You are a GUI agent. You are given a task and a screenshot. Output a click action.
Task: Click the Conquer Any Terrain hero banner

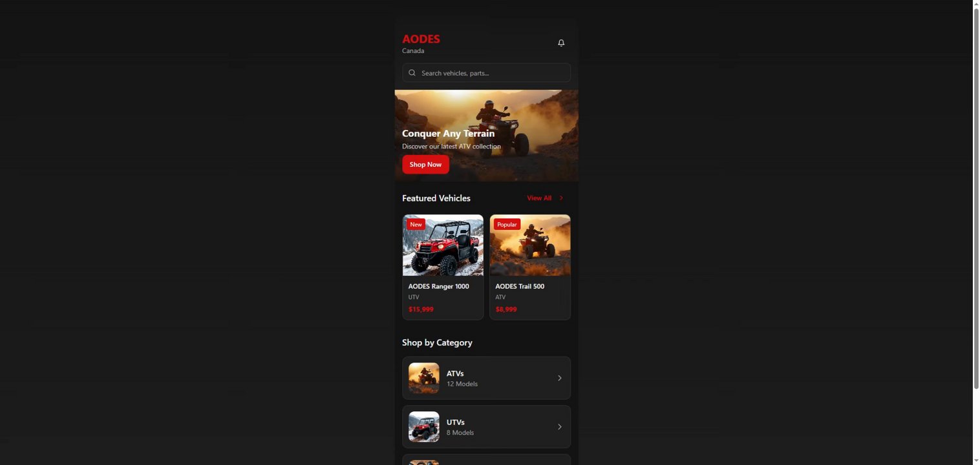pos(486,136)
